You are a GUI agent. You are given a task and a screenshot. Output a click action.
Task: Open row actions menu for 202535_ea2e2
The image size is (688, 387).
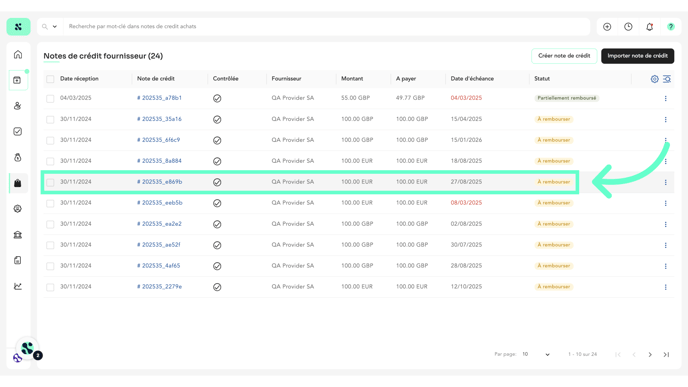(x=665, y=224)
